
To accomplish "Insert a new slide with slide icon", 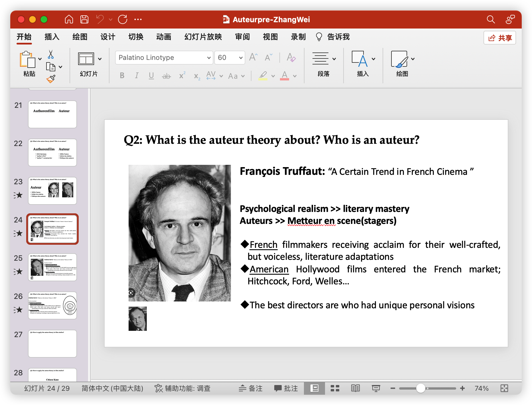I will [86, 59].
